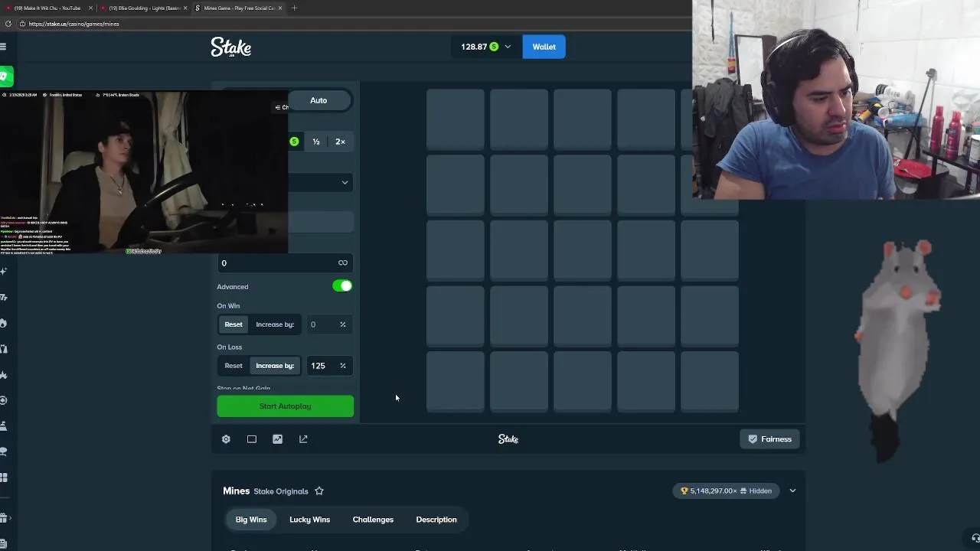The width and height of the screenshot is (980, 551).
Task: Click the green coin currency icon by balance
Action: tap(494, 47)
